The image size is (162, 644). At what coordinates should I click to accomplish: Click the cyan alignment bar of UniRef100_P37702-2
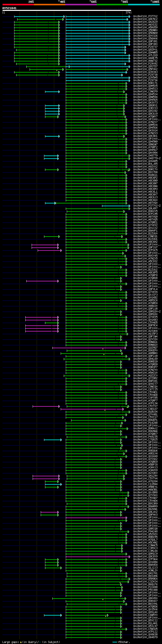pyautogui.click(x=116, y=206)
